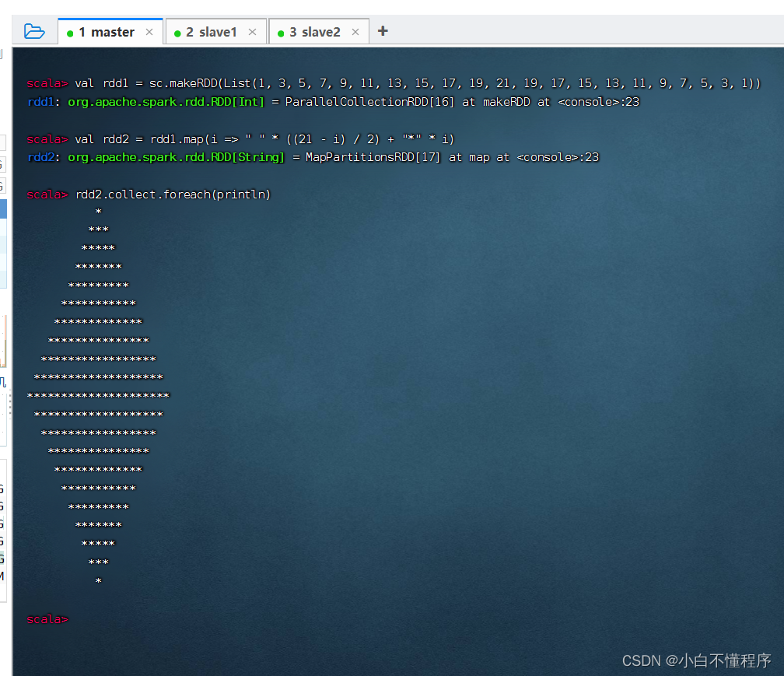Viewport: 784px width, 676px height.
Task: Switch to the 2 slave1 tab
Action: (x=215, y=31)
